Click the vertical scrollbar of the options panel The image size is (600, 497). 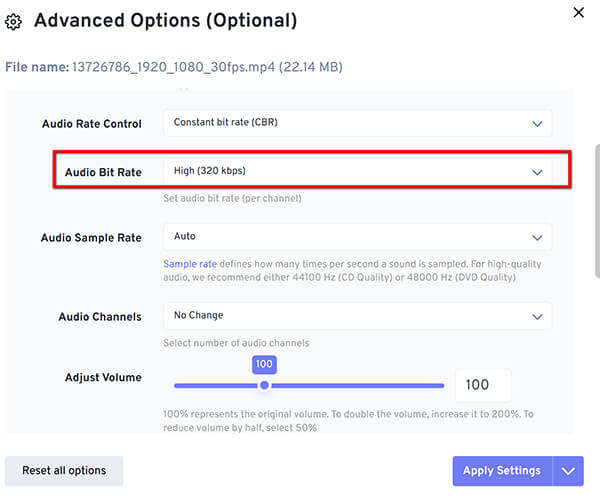597,211
